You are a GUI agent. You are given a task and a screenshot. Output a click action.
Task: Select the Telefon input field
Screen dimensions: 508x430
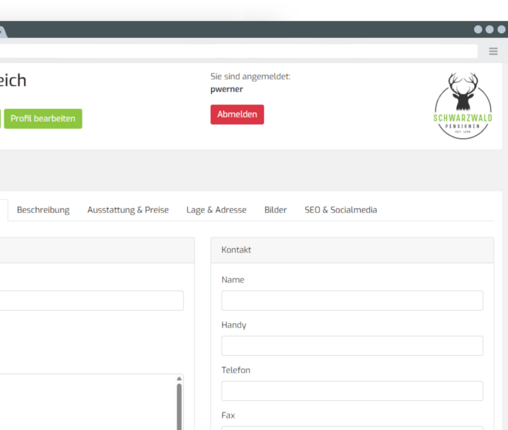point(352,391)
